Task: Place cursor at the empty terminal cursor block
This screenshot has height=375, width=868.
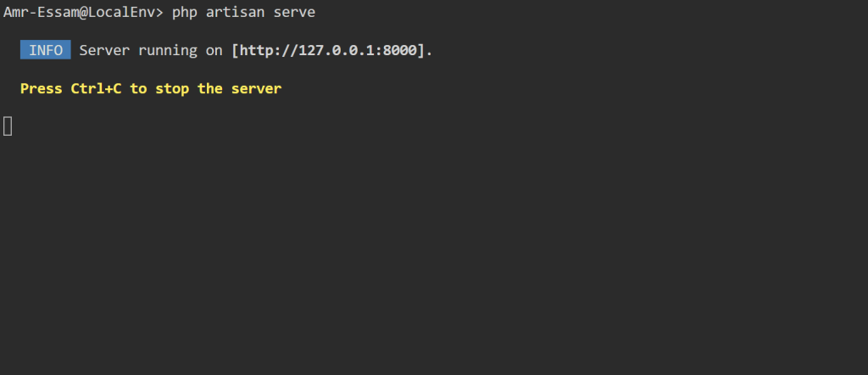Action: click(8, 126)
